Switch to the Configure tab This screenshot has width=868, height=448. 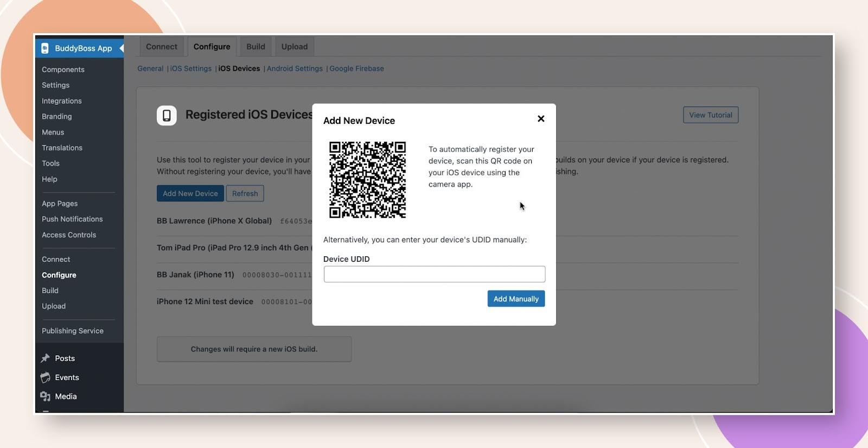[x=212, y=47]
